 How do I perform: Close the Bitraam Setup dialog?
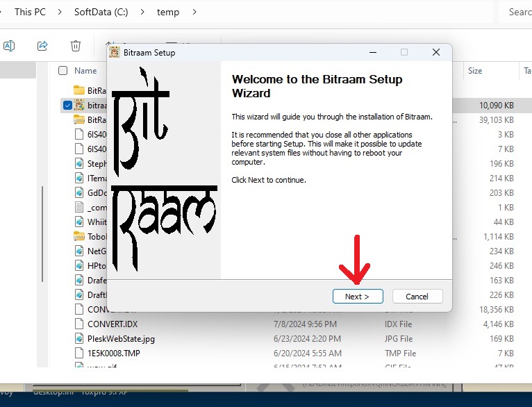tap(436, 52)
